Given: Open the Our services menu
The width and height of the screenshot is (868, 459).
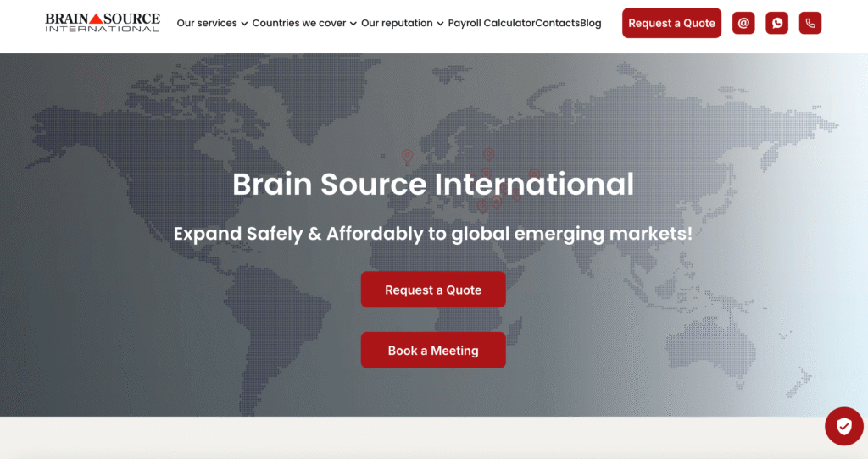Looking at the screenshot, I should tap(207, 23).
